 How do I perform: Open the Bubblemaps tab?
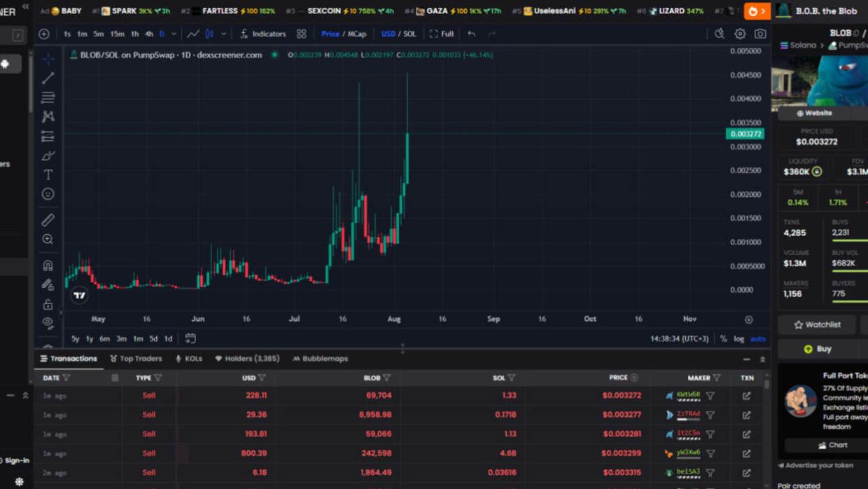tap(320, 359)
